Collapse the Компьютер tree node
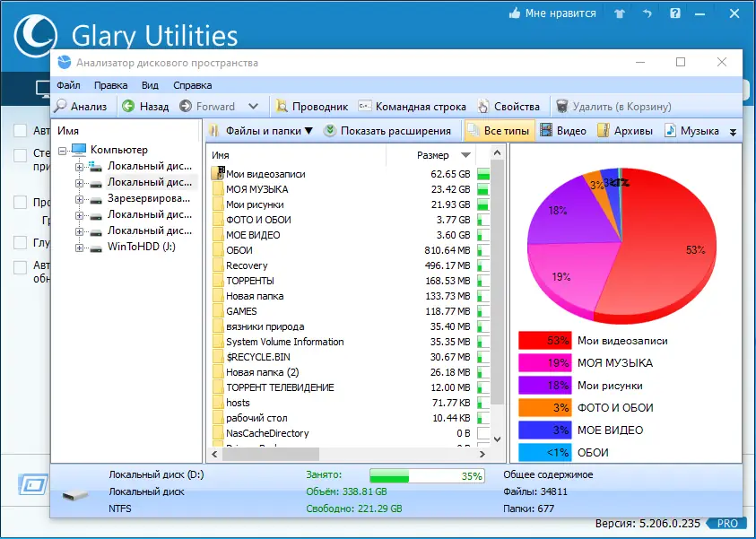The width and height of the screenshot is (756, 539). pos(62,151)
